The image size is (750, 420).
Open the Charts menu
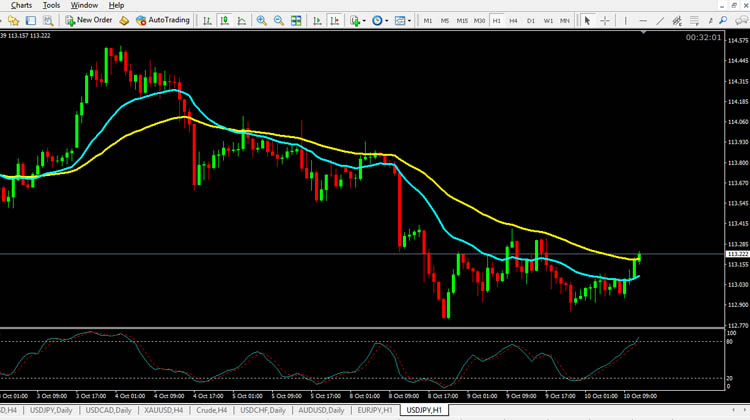click(21, 5)
